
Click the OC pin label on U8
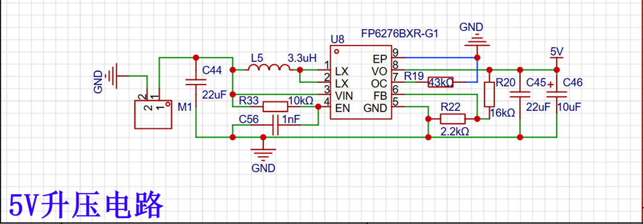coord(380,83)
